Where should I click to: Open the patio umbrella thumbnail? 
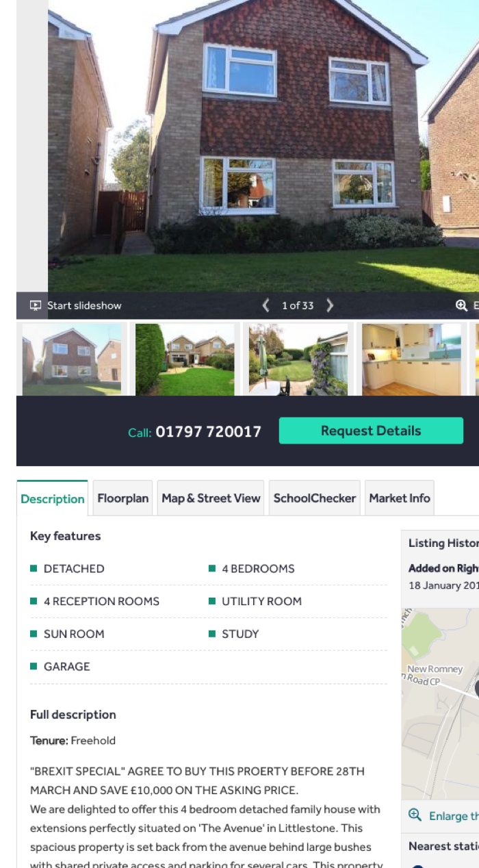coord(298,359)
